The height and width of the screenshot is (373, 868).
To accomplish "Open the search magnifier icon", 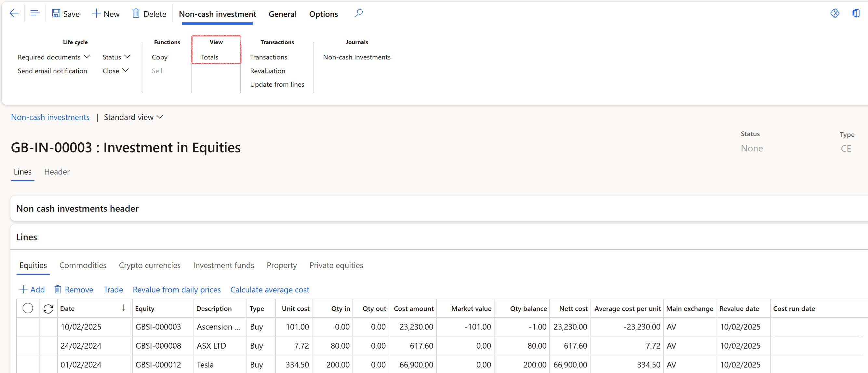I will [x=358, y=13].
